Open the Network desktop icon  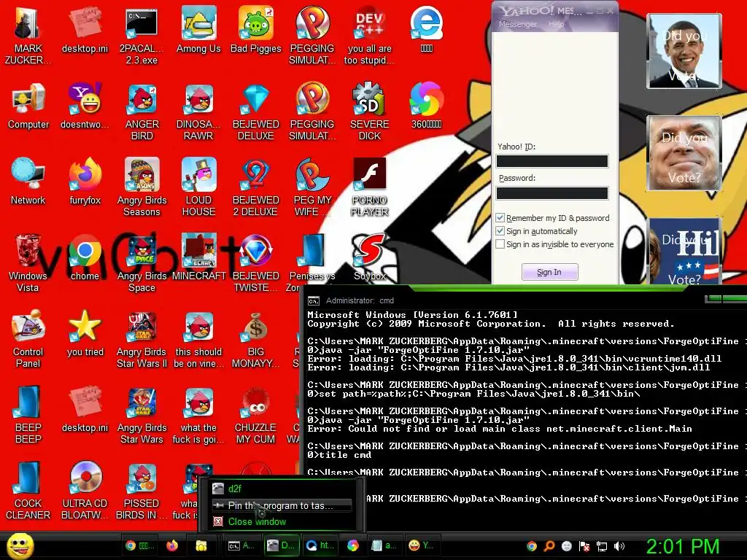(x=28, y=181)
